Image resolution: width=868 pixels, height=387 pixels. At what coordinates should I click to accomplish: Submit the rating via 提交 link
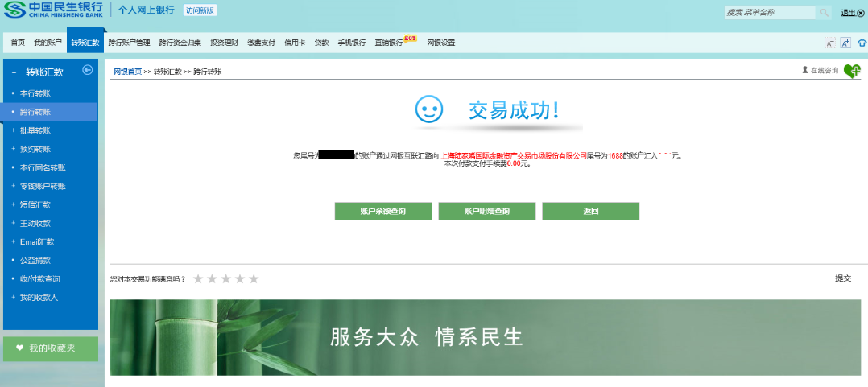(x=843, y=278)
